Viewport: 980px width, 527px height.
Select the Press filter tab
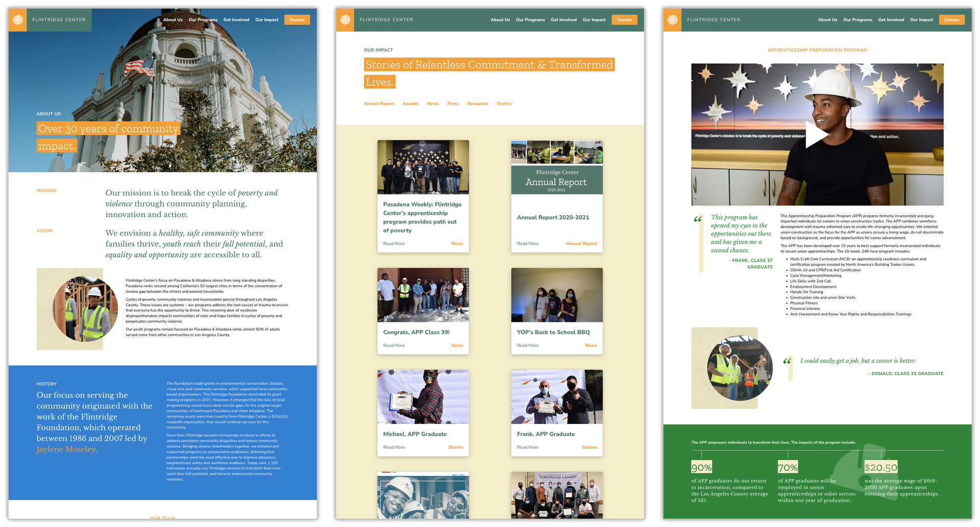(x=453, y=104)
